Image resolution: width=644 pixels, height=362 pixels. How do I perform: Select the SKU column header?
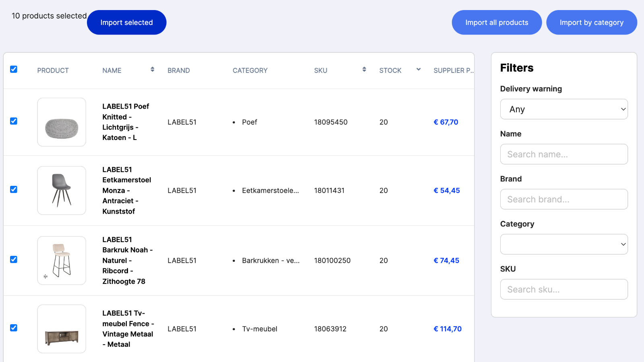321,70
